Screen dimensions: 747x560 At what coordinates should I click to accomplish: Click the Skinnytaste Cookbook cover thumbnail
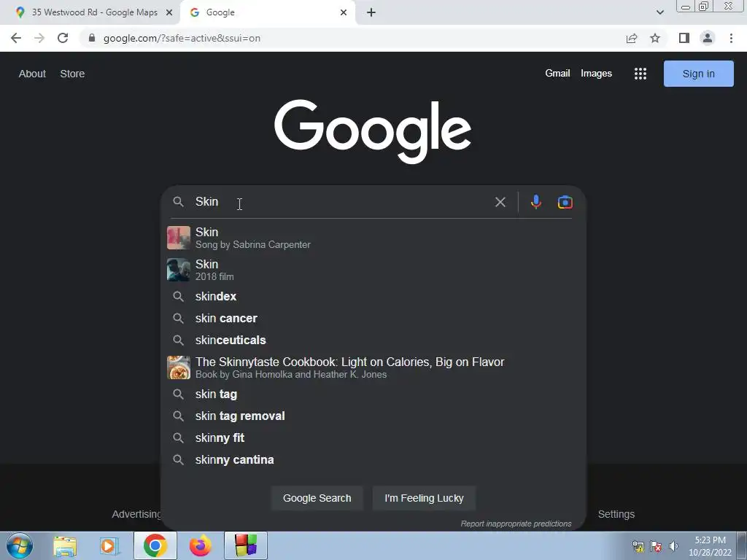click(x=179, y=367)
